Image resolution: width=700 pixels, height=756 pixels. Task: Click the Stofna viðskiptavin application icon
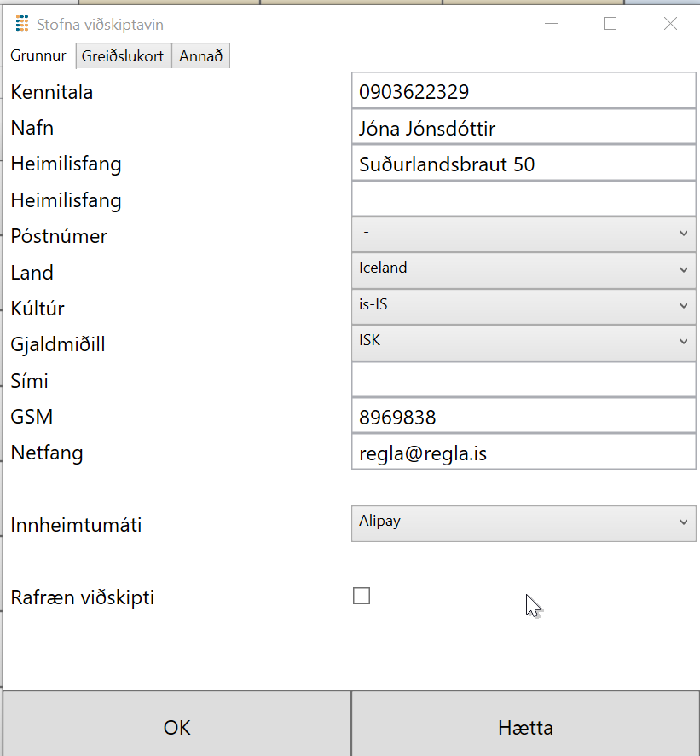click(21, 23)
